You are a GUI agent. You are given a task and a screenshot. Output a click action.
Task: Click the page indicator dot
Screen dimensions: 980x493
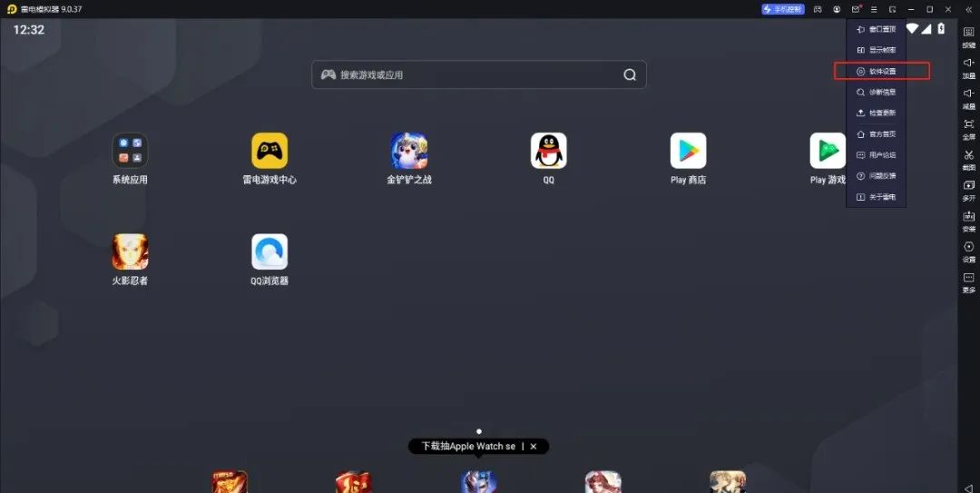479,431
